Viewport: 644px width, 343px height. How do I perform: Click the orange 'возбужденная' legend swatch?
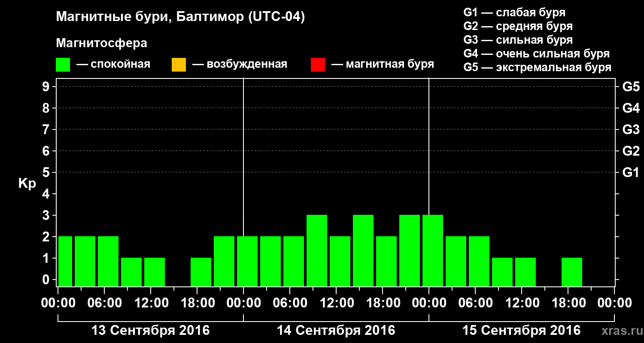coord(179,65)
